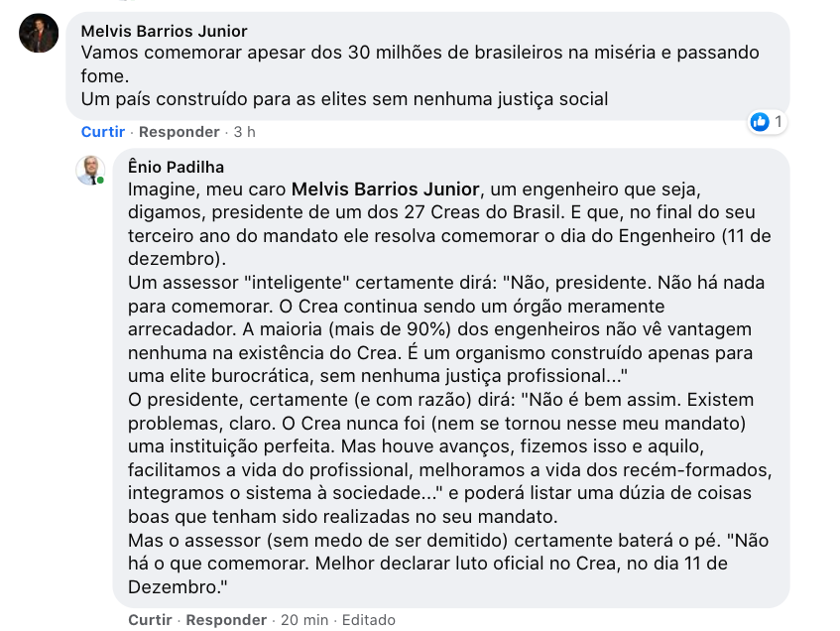Reply to Melvis's comment via Responder

point(179,132)
